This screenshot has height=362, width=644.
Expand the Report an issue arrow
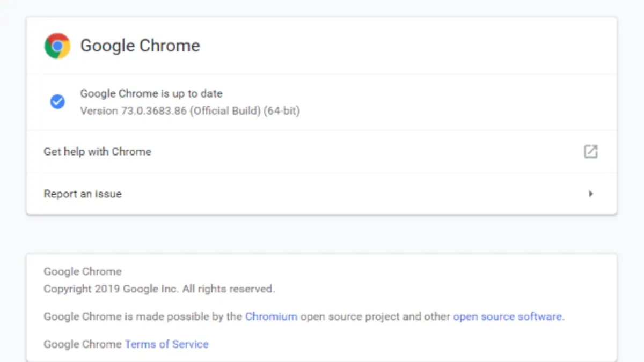click(x=590, y=194)
